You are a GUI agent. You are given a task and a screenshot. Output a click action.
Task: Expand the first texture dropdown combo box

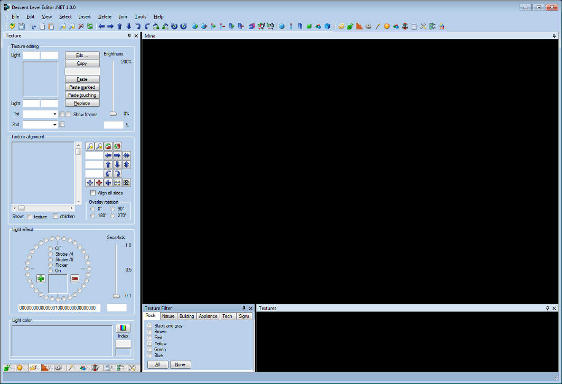tap(40, 114)
